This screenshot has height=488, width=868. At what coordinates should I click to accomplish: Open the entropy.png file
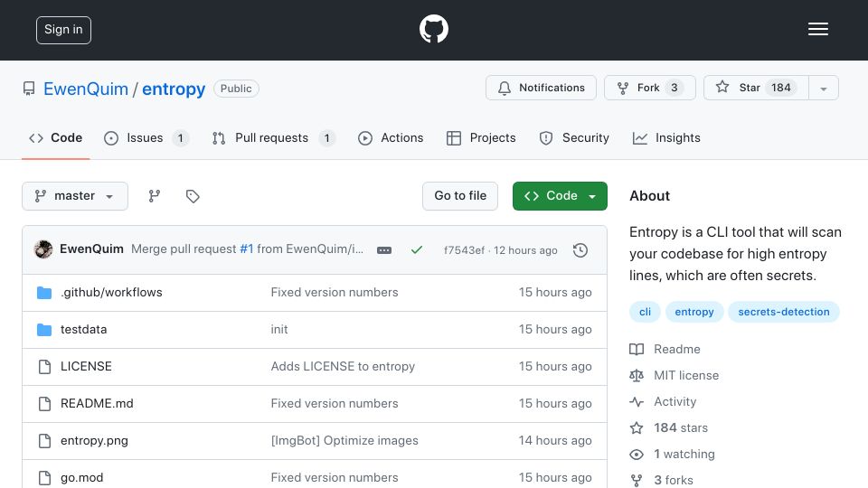94,440
